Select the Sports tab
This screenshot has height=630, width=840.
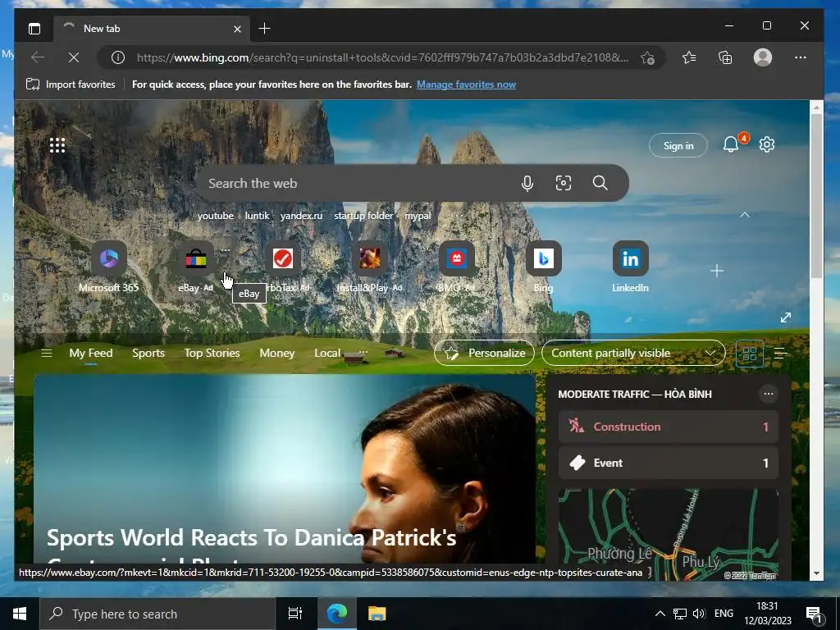point(148,353)
